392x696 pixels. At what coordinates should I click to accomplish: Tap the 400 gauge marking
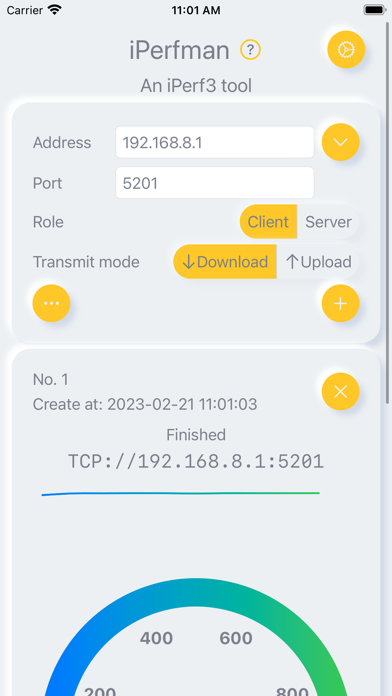(156, 638)
